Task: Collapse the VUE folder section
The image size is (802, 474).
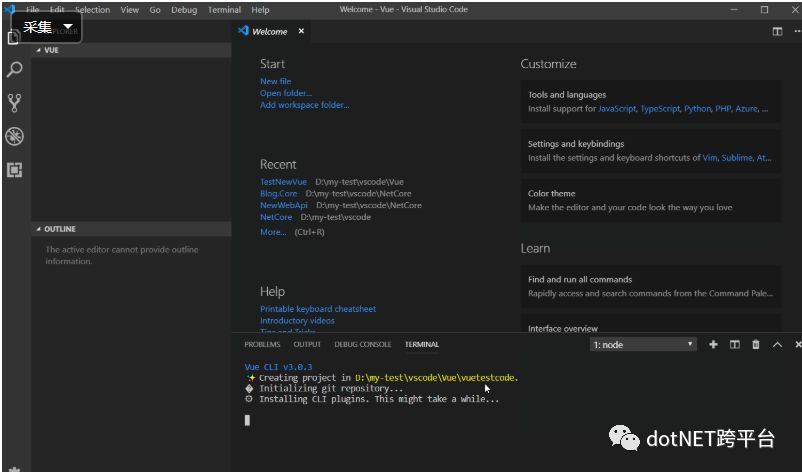Action: click(131, 50)
